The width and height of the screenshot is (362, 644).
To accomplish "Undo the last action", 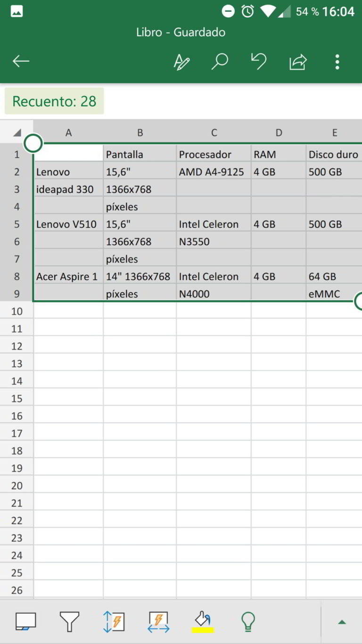I will (x=259, y=61).
